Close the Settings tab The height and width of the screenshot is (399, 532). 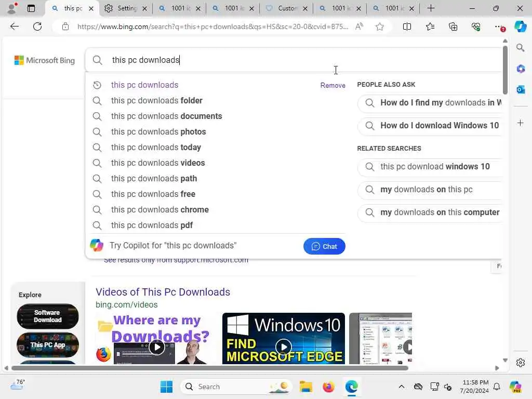point(144,8)
